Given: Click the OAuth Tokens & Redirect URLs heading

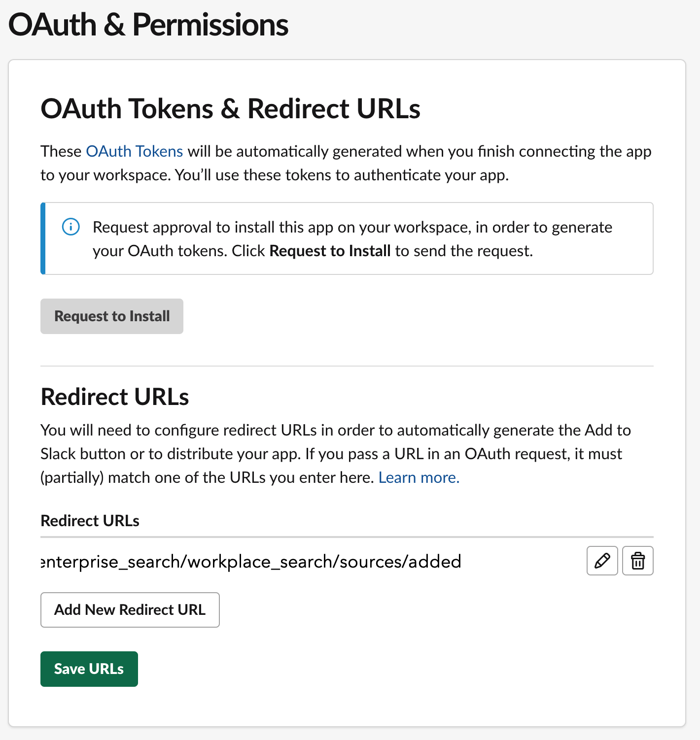Looking at the screenshot, I should click(230, 109).
